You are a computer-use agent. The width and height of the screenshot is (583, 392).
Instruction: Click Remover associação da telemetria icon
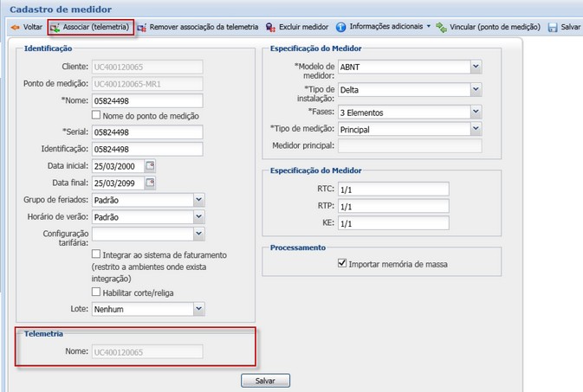click(142, 28)
